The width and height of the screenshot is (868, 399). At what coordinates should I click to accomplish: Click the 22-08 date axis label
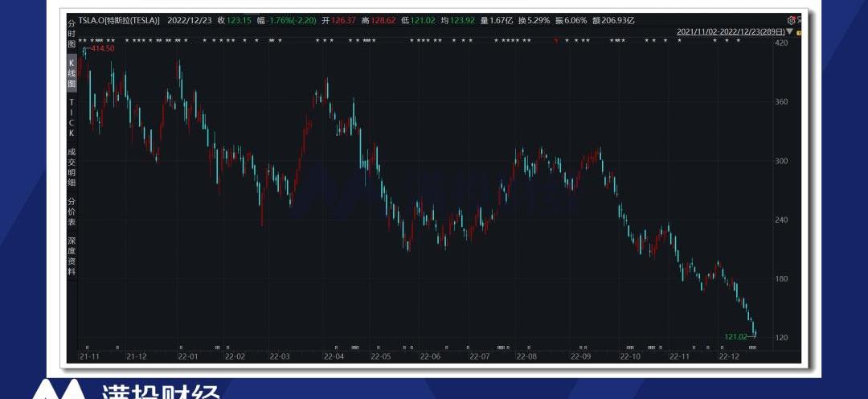click(526, 356)
